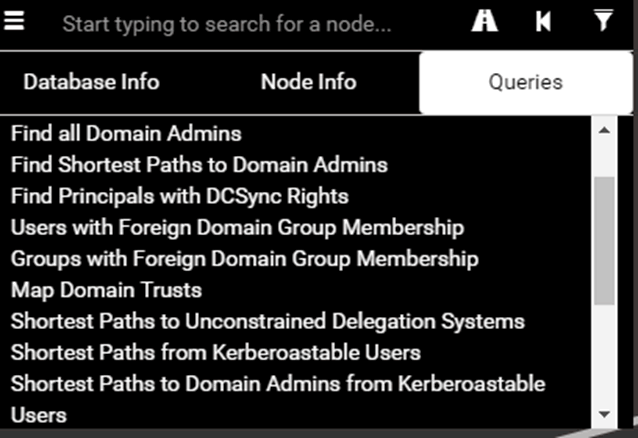This screenshot has height=438, width=638.
Task: Run Shortest Paths to Unconstrained Delegation Systems
Action: [x=268, y=322]
